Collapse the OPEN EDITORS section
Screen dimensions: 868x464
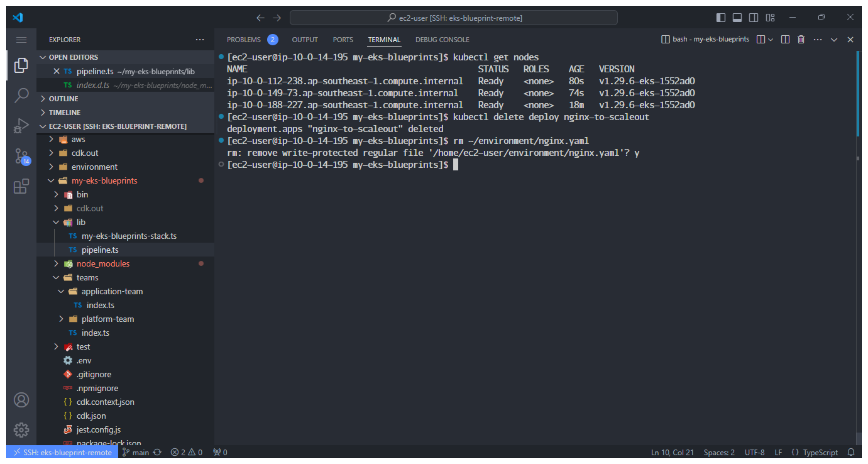pyautogui.click(x=73, y=57)
